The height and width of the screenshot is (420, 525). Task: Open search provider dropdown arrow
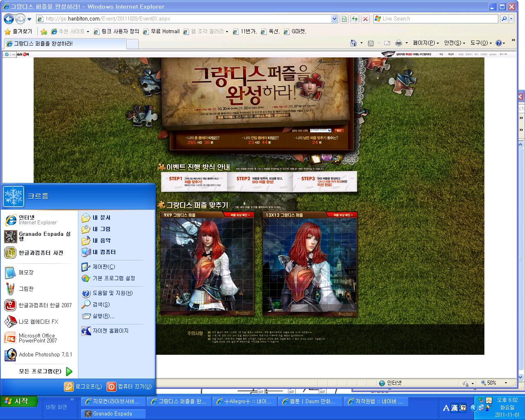(x=512, y=19)
